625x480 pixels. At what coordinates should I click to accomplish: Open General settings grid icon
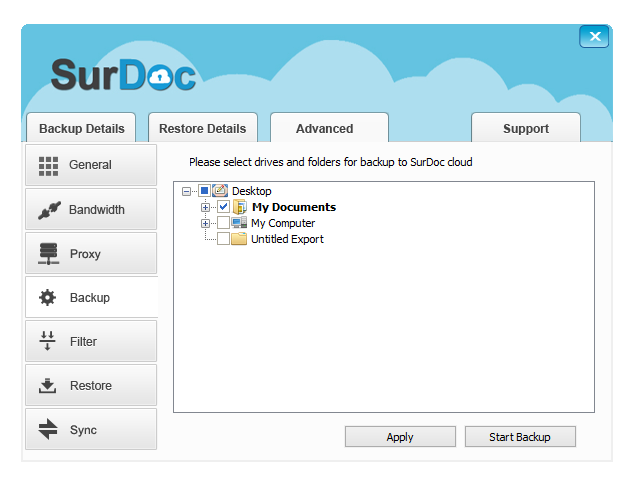[48, 166]
